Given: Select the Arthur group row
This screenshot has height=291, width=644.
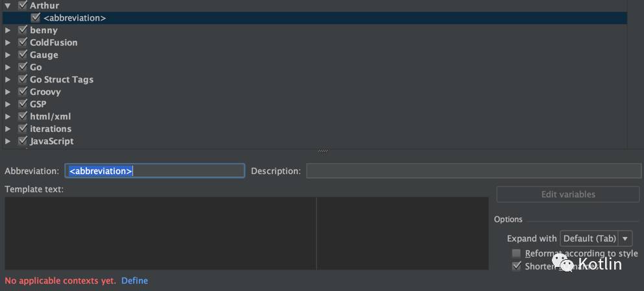Looking at the screenshot, I should pyautogui.click(x=315, y=6).
